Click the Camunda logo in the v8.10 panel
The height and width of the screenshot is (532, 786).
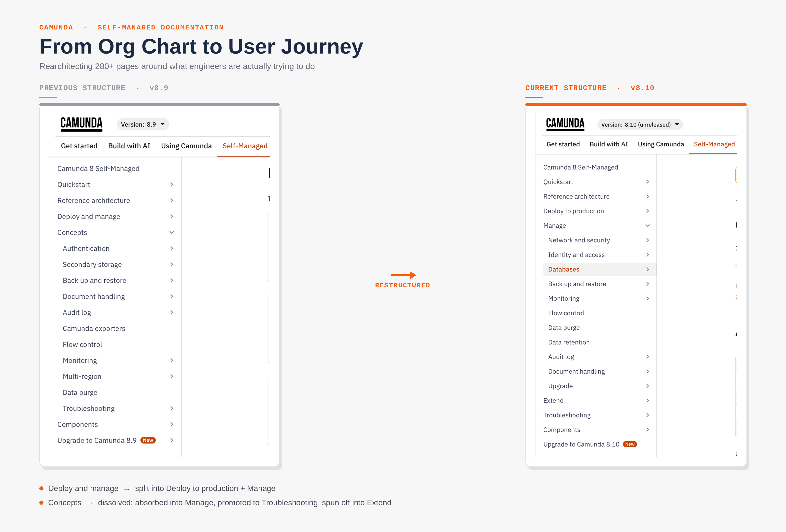coord(565,124)
